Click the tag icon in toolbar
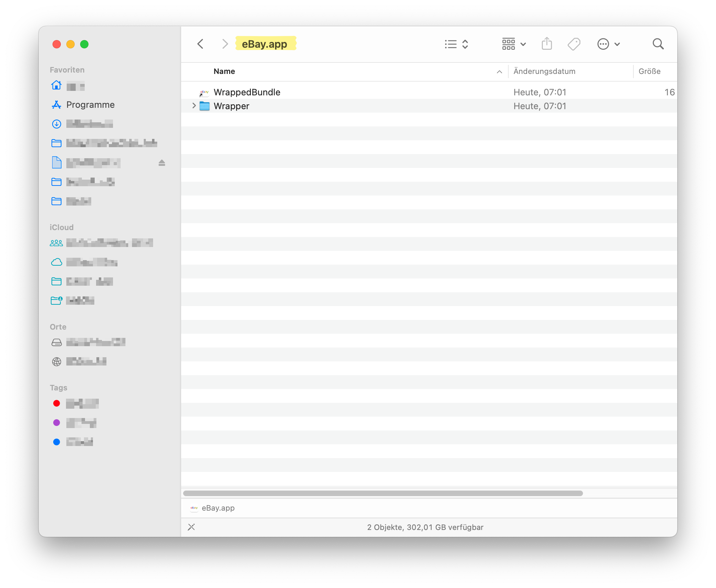Image resolution: width=716 pixels, height=588 pixels. (574, 44)
